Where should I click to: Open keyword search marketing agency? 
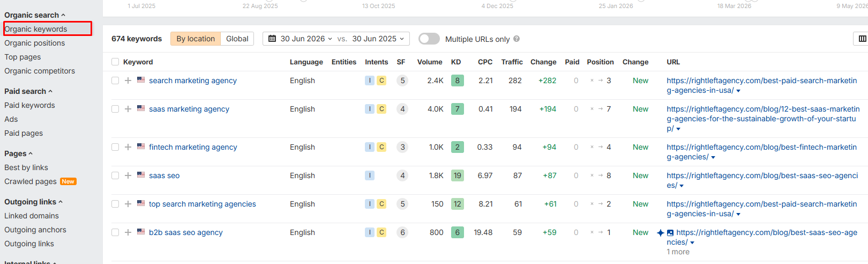[x=193, y=80]
